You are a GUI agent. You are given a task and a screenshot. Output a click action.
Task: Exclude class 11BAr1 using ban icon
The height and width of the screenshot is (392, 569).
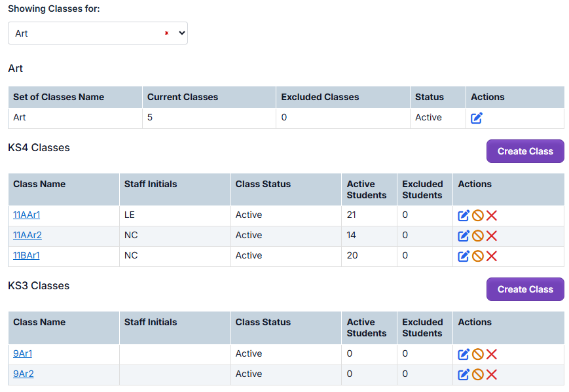click(478, 256)
